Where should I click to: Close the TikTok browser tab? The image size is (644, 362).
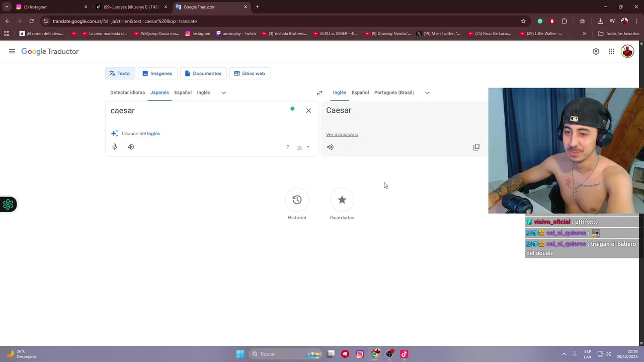pos(166,7)
